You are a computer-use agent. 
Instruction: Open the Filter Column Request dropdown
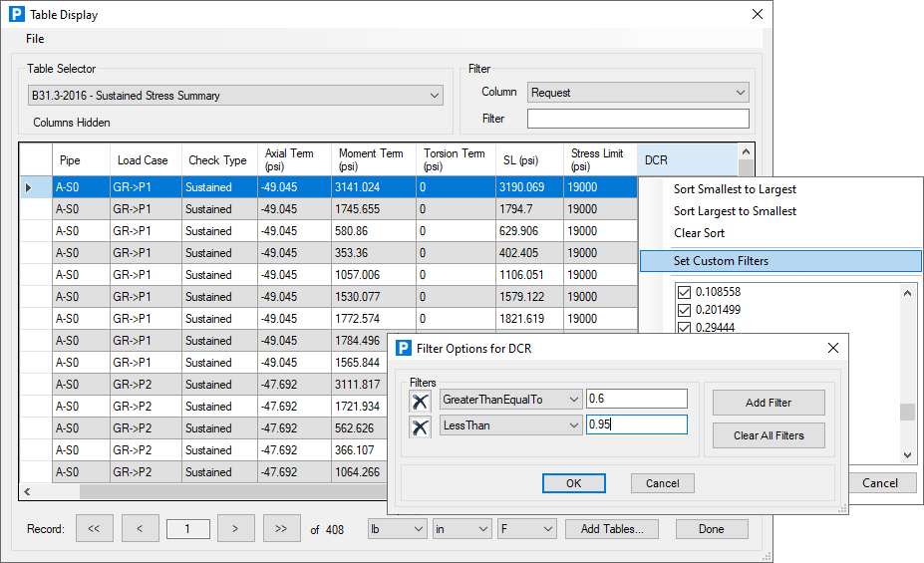638,93
